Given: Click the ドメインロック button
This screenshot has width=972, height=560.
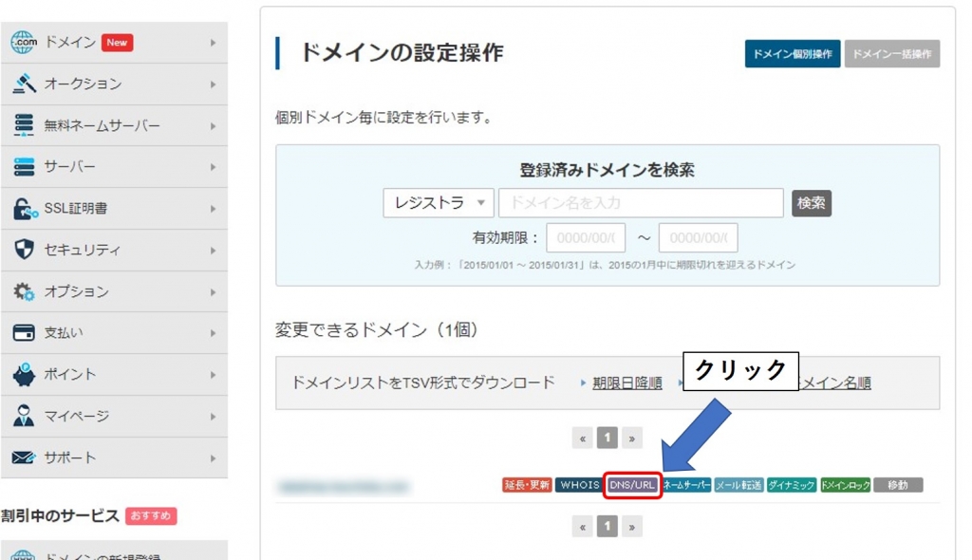Looking at the screenshot, I should coord(846,485).
